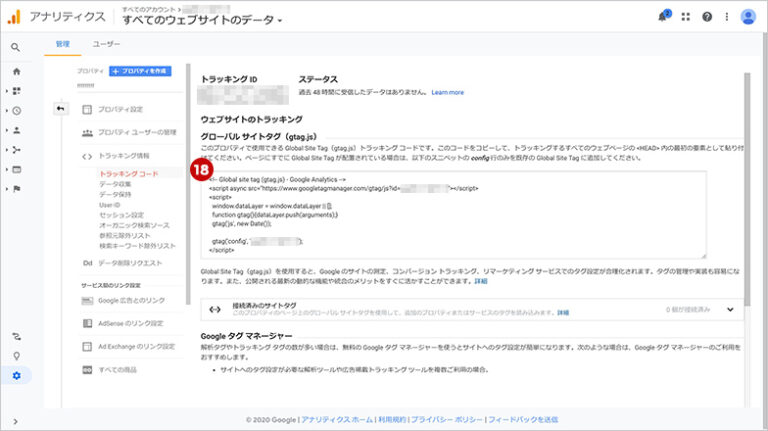Image resolution: width=768 pixels, height=431 pixels.
Task: Click the code brackets icon for トラッキング情報
Action: (87, 156)
